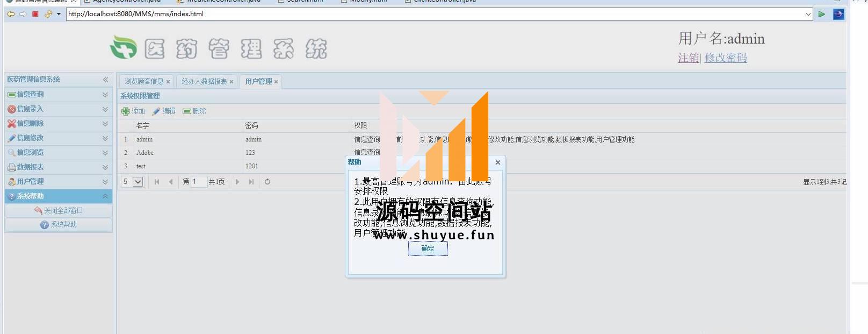This screenshot has height=334, width=868.
Task: Expand the 信息修改 accordion section
Action: point(105,138)
